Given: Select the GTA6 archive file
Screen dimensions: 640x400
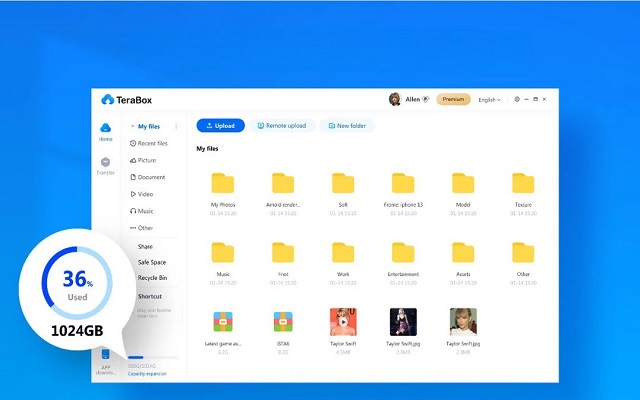Looking at the screenshot, I should pos(283,322).
